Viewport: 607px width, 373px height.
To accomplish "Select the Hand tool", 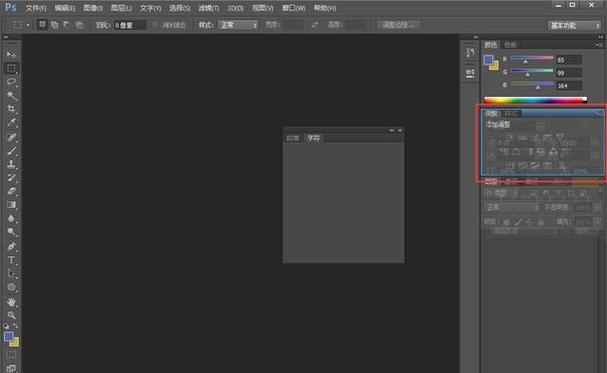I will tap(11, 301).
